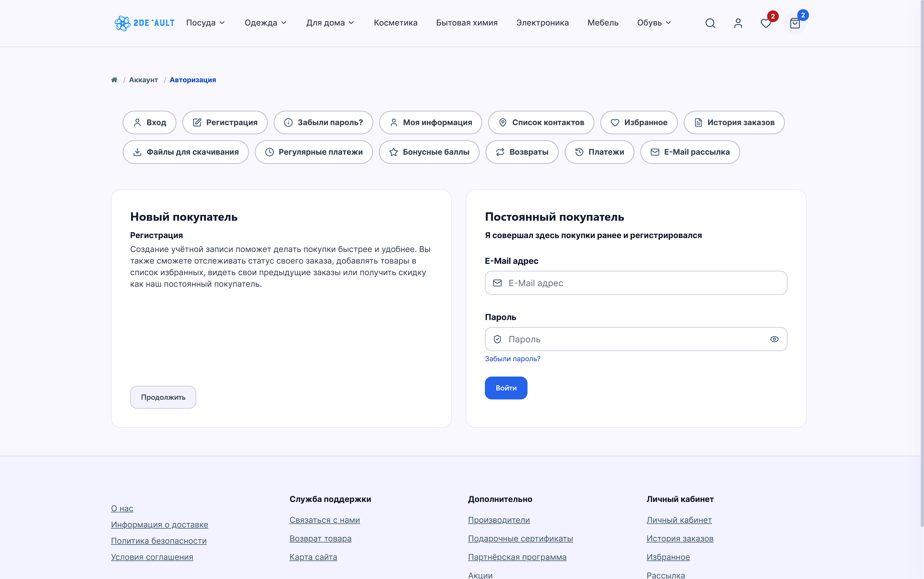Click the Аккаунт breadcrumb link
The height and width of the screenshot is (579, 924).
coord(143,80)
